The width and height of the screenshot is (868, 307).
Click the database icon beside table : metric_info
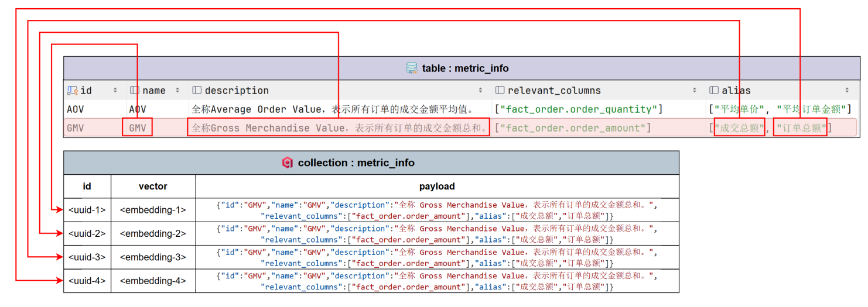[x=412, y=68]
